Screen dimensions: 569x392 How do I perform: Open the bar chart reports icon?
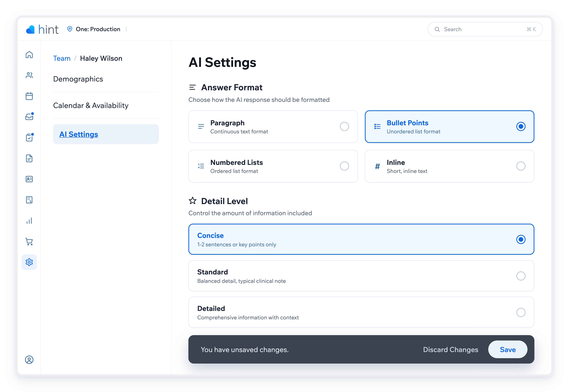tap(29, 221)
